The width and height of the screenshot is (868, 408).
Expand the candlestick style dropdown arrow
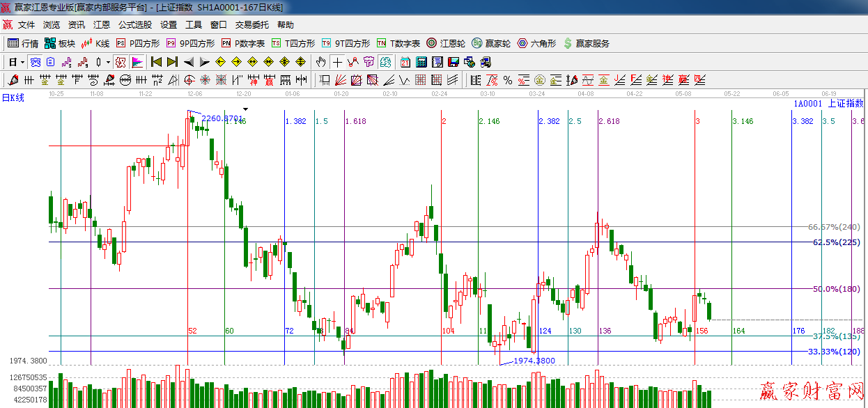tap(108, 62)
